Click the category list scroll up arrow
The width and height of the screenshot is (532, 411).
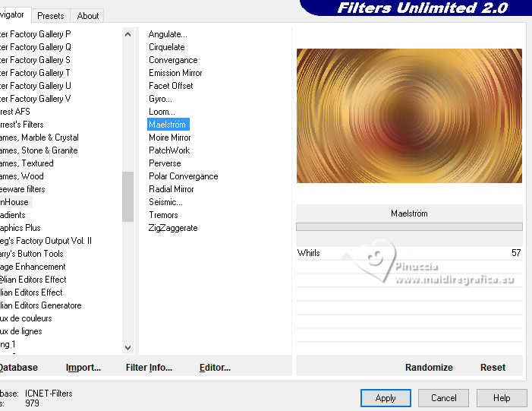(x=128, y=34)
